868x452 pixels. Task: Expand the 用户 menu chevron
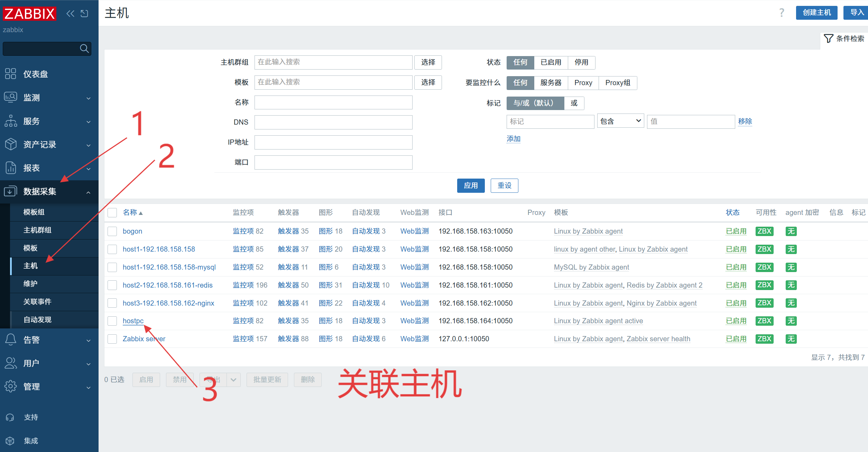pos(89,364)
